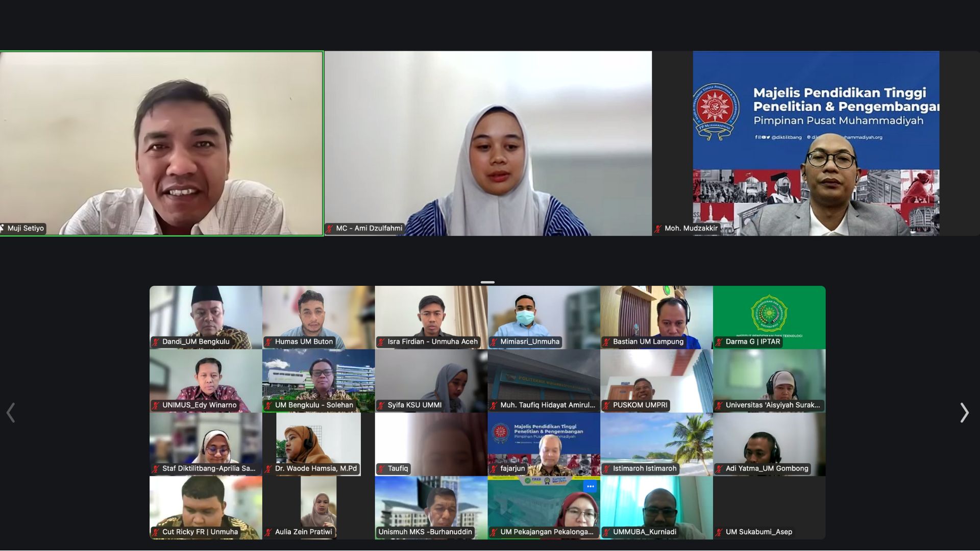Open more options on UM Pekajangan tile
The width and height of the screenshot is (980, 551).
(590, 486)
